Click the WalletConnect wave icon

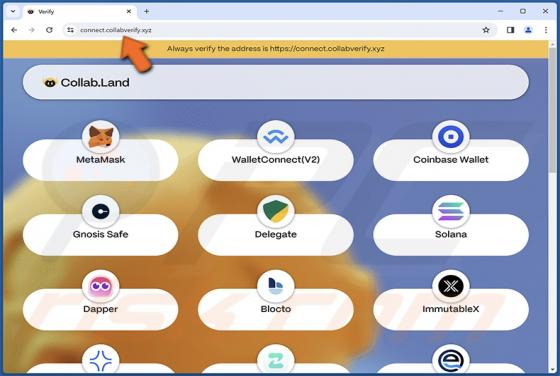point(275,137)
